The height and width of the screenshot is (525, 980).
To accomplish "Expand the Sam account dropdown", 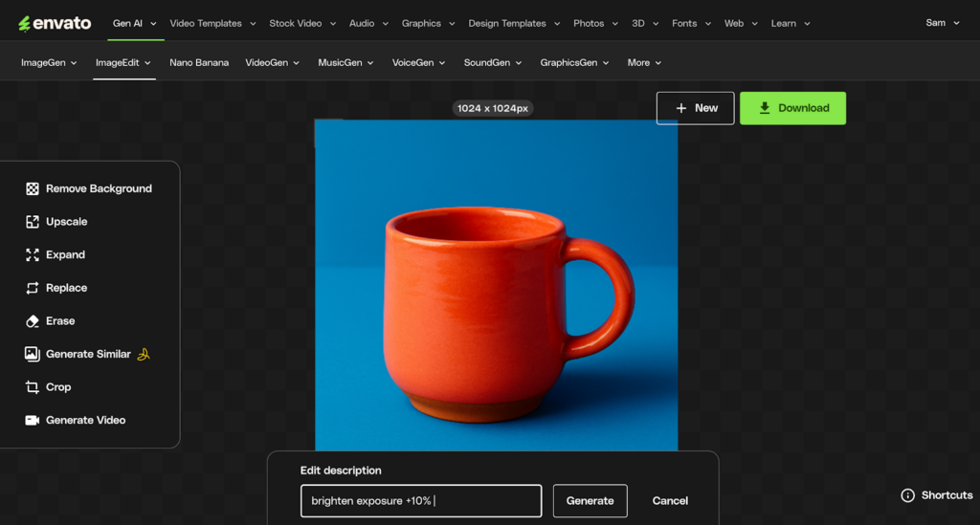I will [x=943, y=23].
